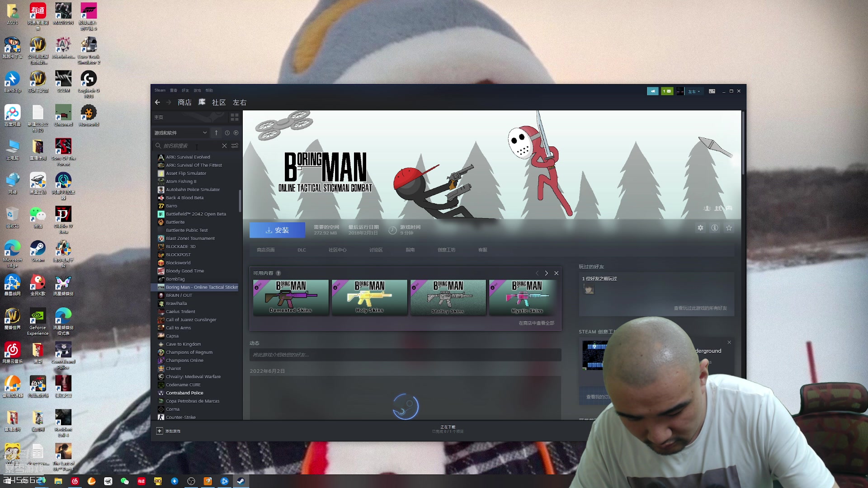The width and height of the screenshot is (868, 488).
Task: Add Boring Man to favorites with star
Action: coord(729,228)
